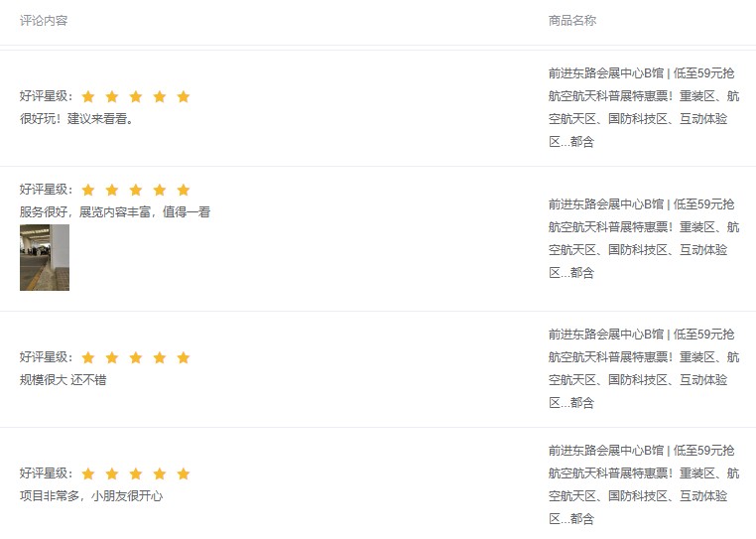Click the 商品名称 column header

pos(572,20)
